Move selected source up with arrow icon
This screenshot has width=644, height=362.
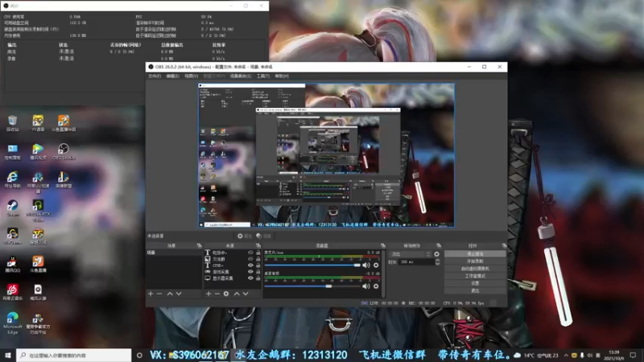point(237,294)
